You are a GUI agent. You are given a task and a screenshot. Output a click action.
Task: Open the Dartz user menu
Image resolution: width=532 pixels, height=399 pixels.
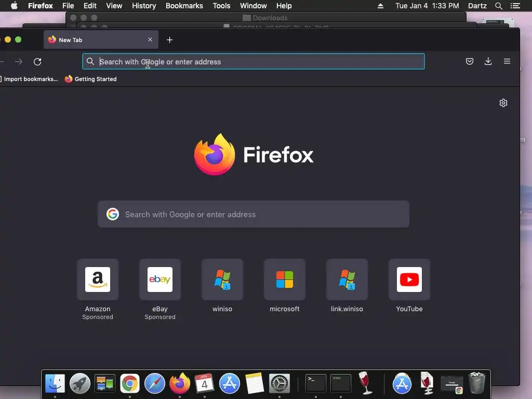tap(477, 6)
